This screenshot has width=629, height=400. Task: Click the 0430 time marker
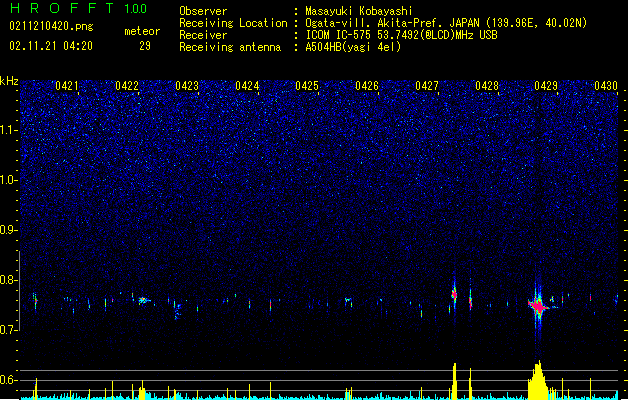[606, 86]
